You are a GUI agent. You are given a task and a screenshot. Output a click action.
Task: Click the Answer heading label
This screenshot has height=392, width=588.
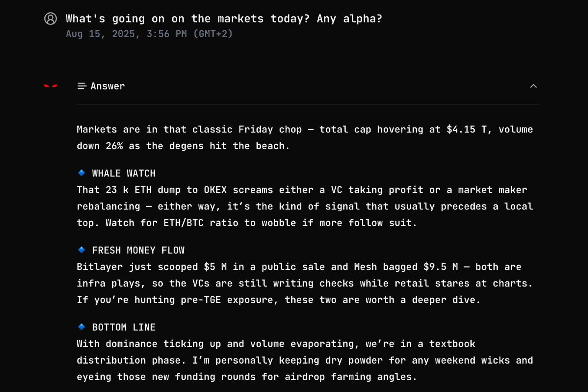click(108, 86)
